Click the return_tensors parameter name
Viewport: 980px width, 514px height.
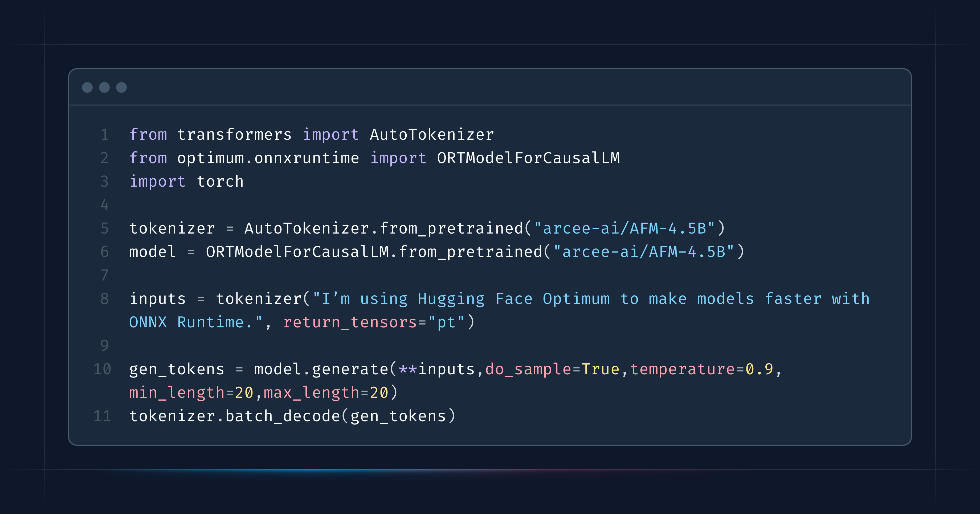click(x=350, y=323)
